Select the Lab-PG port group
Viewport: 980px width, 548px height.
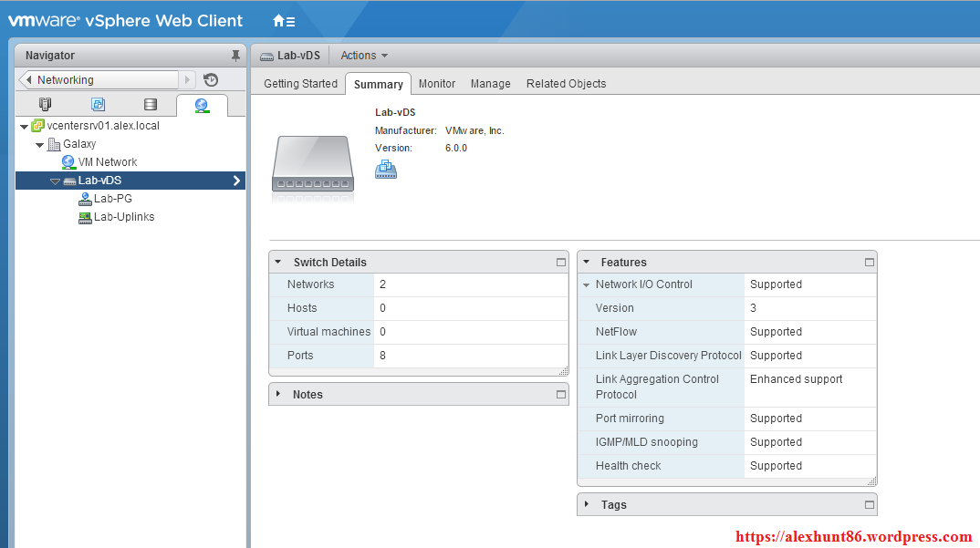[112, 199]
